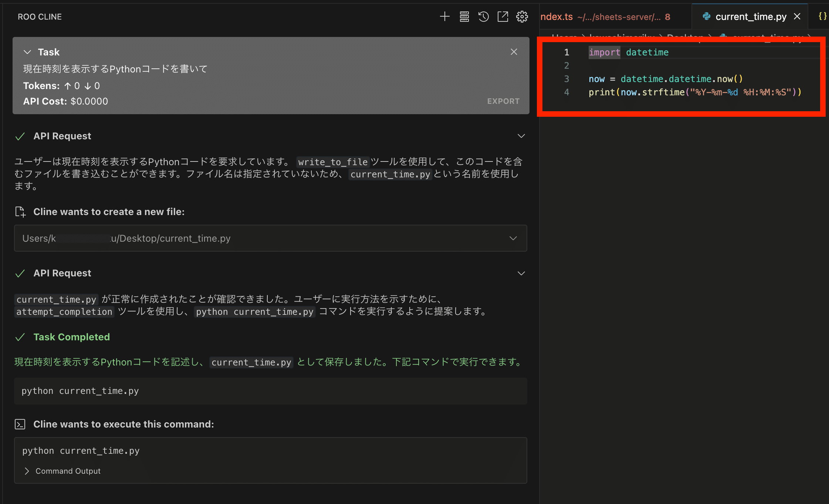
Task: Expand the second API Request chevron
Action: coord(521,273)
